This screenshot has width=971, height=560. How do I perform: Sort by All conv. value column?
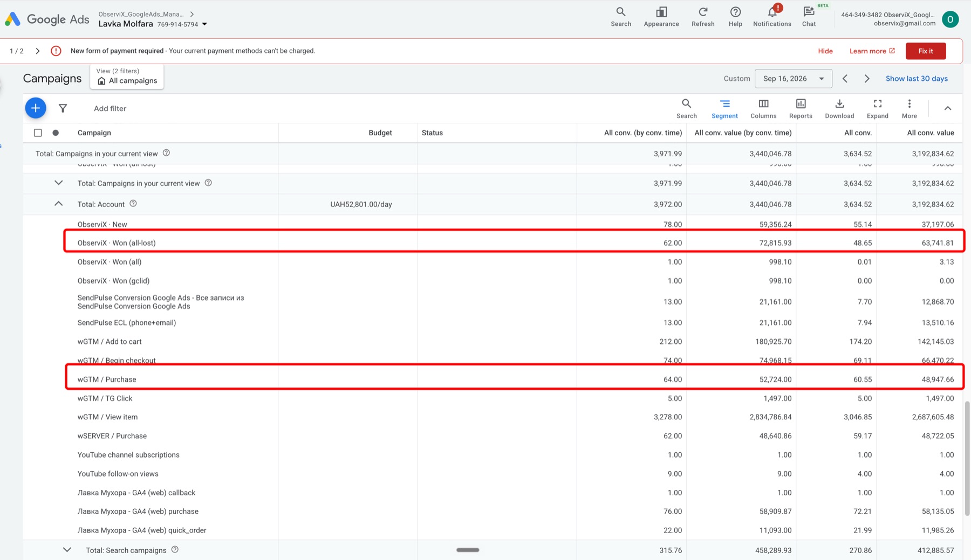coord(931,133)
